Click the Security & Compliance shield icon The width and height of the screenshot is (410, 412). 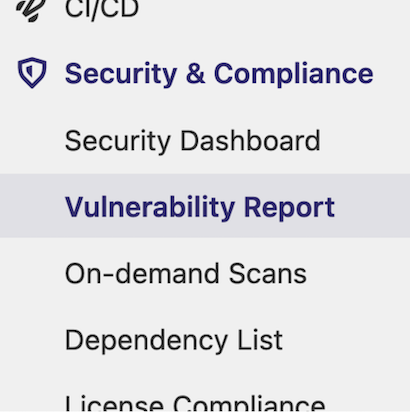point(32,73)
